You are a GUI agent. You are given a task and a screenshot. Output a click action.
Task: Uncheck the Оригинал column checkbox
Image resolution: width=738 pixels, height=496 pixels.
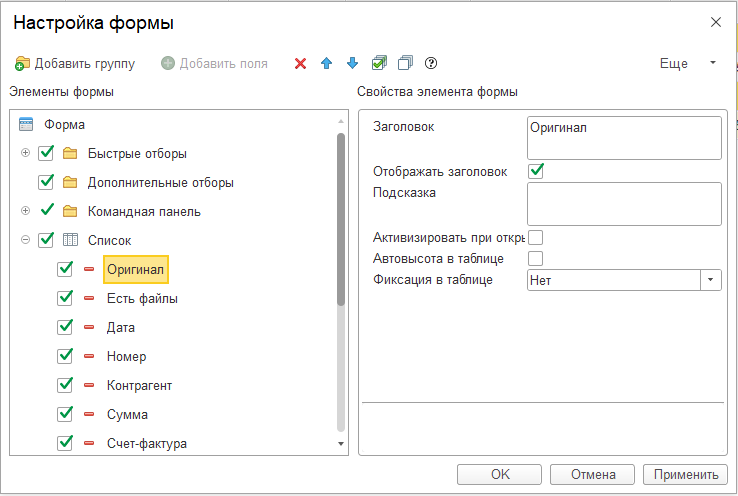[x=65, y=269]
